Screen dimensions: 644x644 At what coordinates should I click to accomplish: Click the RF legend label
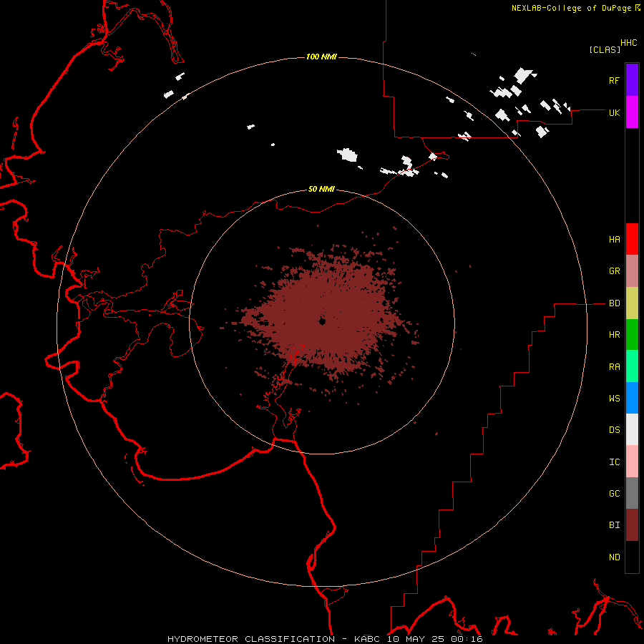tap(614, 81)
